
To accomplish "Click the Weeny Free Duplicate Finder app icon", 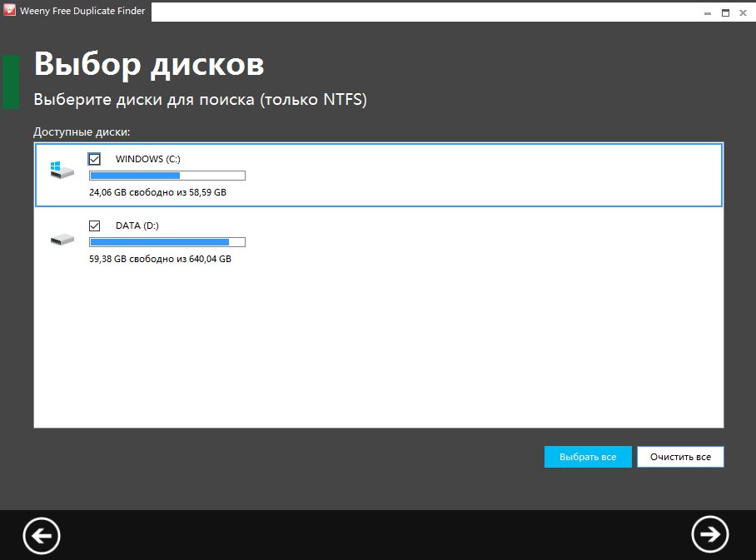I will click(x=9, y=10).
